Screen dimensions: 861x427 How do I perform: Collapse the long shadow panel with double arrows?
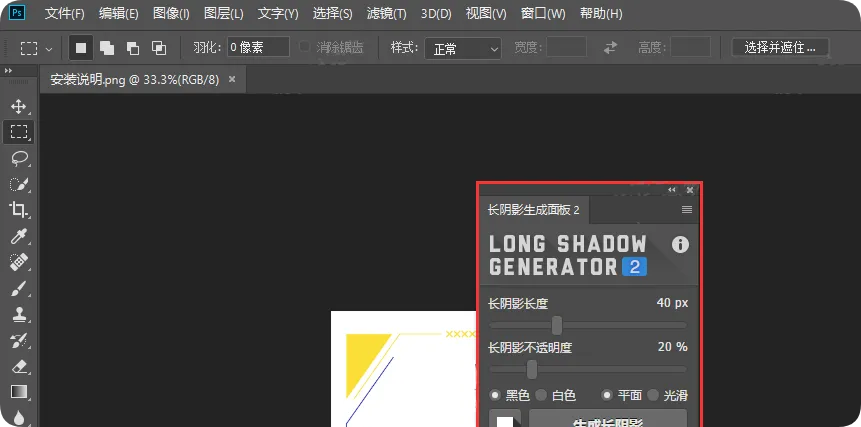(x=672, y=190)
